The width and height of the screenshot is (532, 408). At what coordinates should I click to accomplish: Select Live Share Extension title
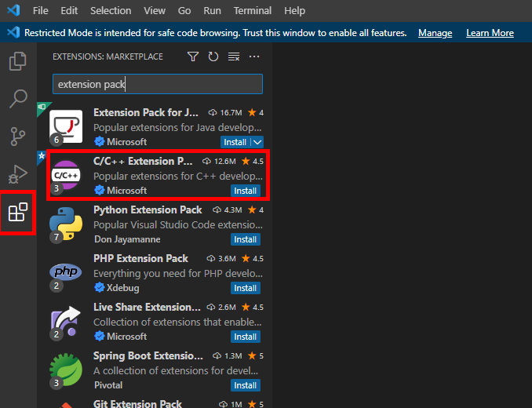pyautogui.click(x=147, y=307)
